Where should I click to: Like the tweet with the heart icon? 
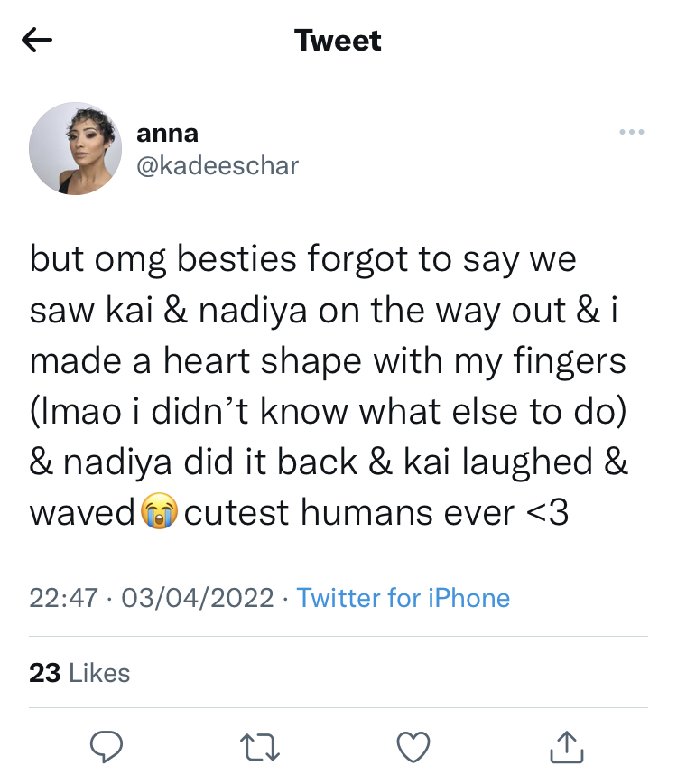pos(413,748)
